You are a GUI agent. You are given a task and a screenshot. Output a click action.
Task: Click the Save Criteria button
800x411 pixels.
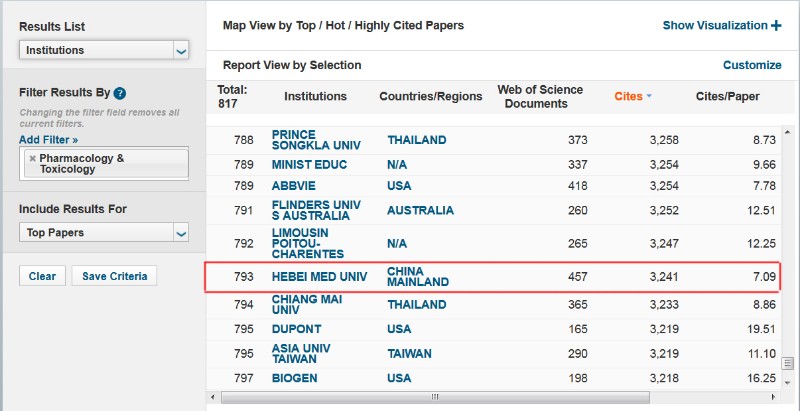coord(114,276)
